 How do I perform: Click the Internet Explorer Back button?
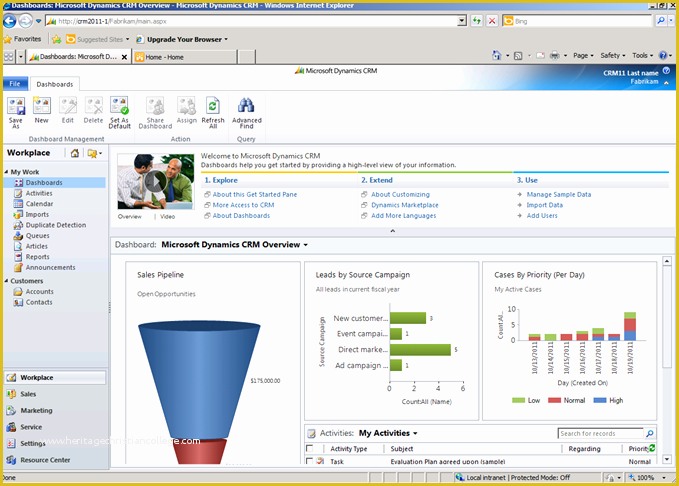pyautogui.click(x=10, y=21)
